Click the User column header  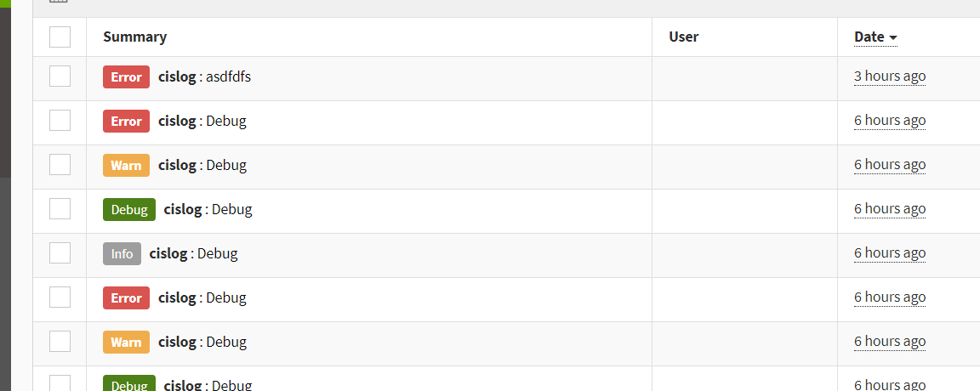pyautogui.click(x=684, y=37)
